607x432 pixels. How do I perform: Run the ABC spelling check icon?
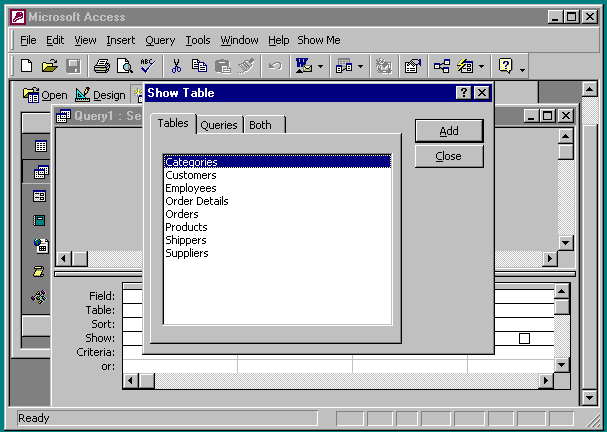[147, 66]
